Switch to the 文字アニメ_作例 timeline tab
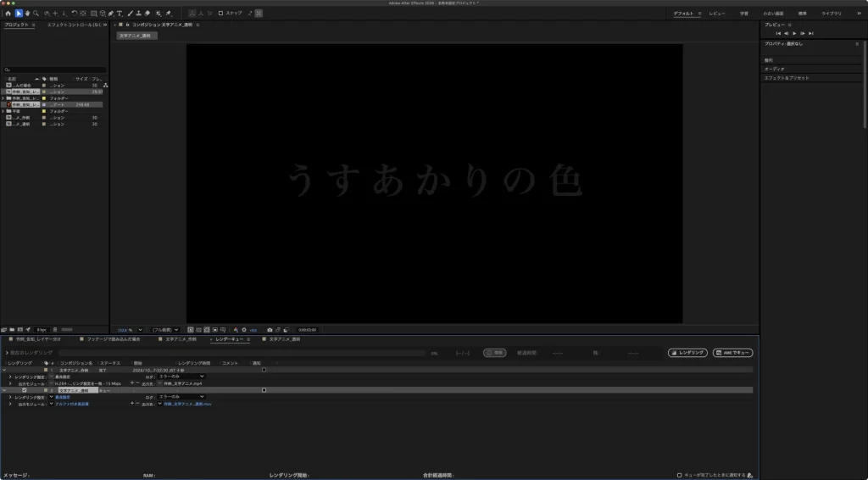This screenshot has height=480, width=868. point(181,339)
